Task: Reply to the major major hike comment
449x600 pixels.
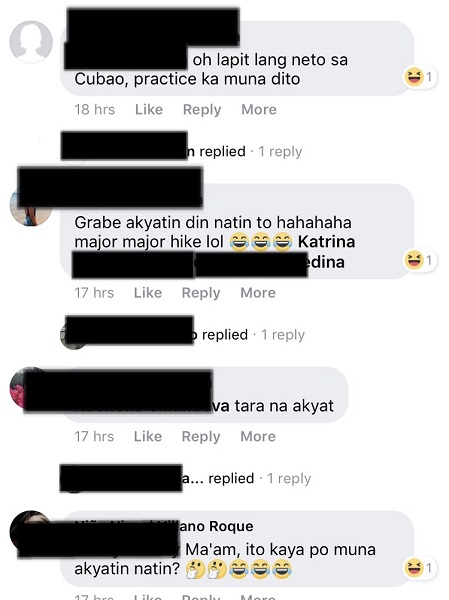Action: (x=201, y=293)
